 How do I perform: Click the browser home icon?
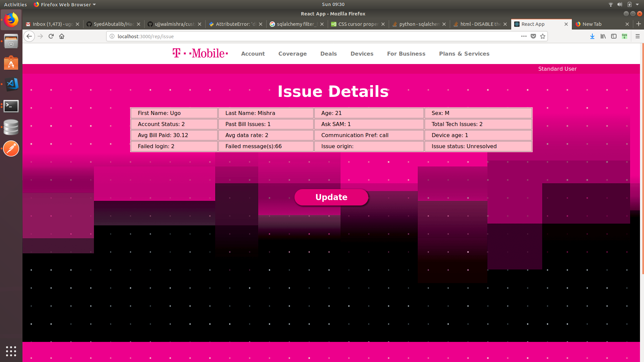tap(62, 36)
